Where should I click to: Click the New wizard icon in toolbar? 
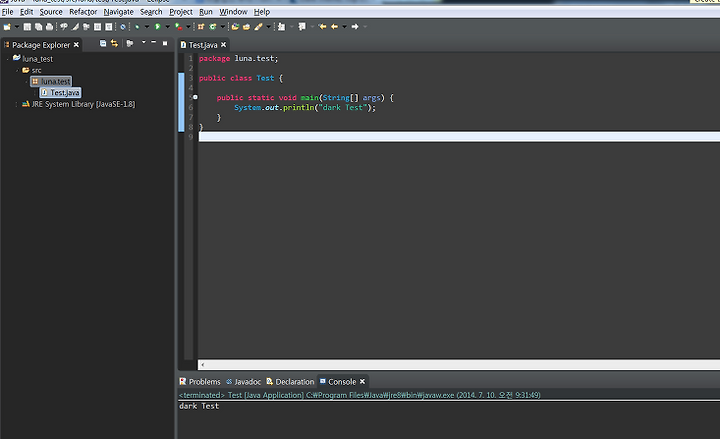coord(7,27)
